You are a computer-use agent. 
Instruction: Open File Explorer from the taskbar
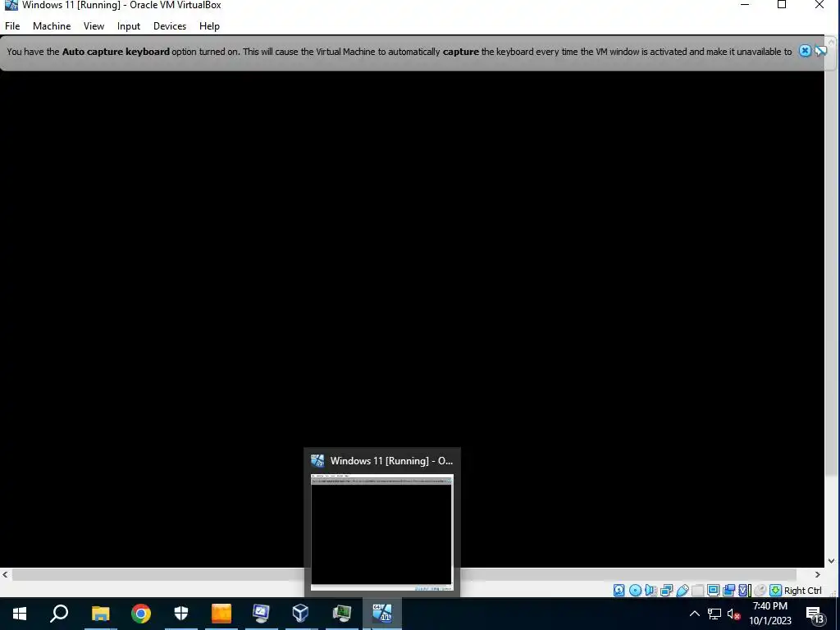[x=100, y=614]
